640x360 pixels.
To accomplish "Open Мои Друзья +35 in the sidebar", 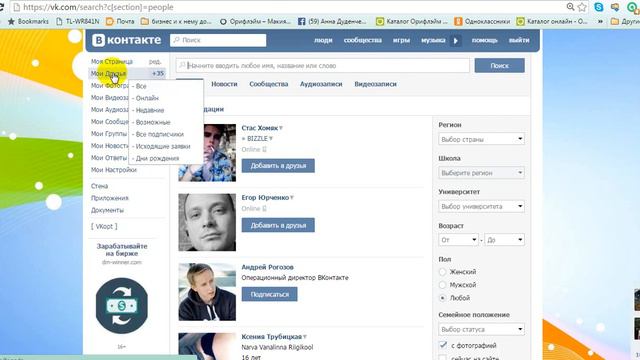I will click(x=127, y=73).
